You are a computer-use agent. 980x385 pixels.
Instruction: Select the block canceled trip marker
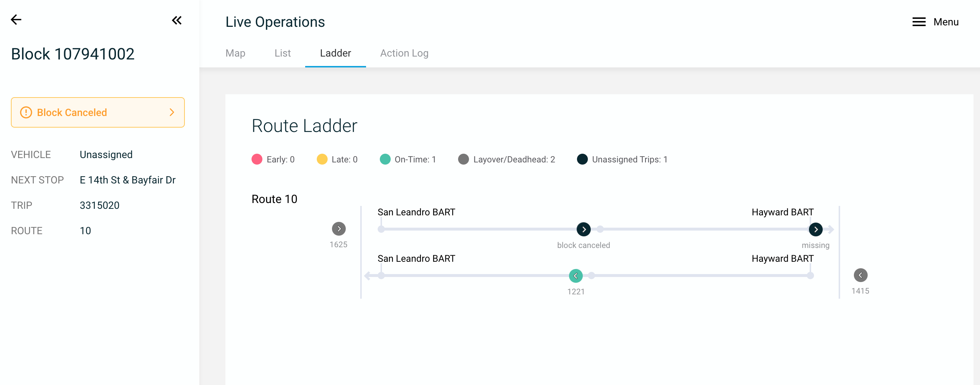(584, 229)
